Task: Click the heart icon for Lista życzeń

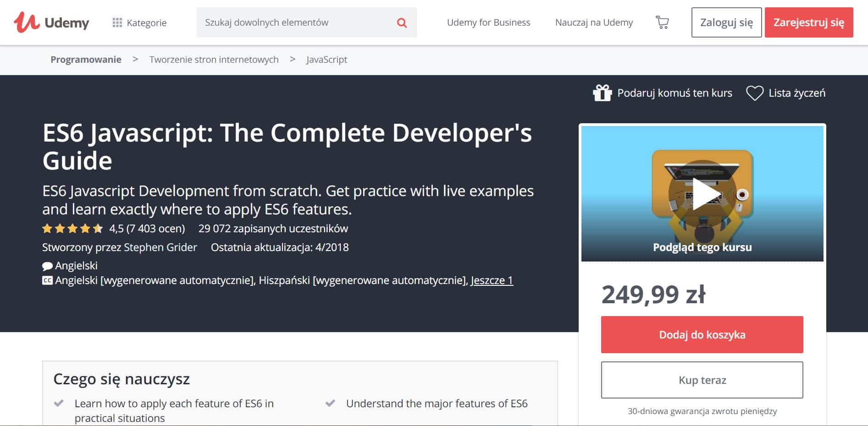Action: click(x=754, y=93)
